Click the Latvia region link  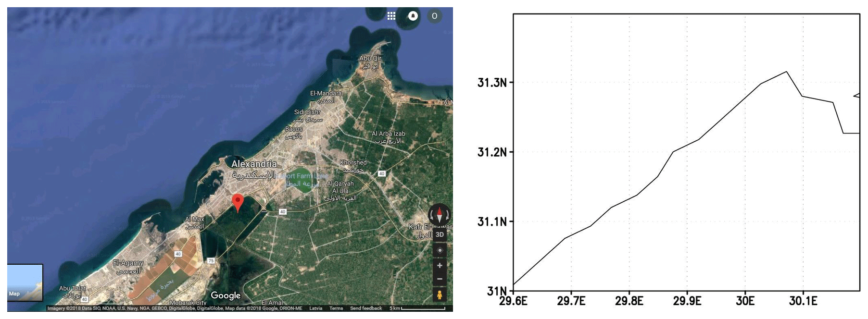tap(315, 308)
